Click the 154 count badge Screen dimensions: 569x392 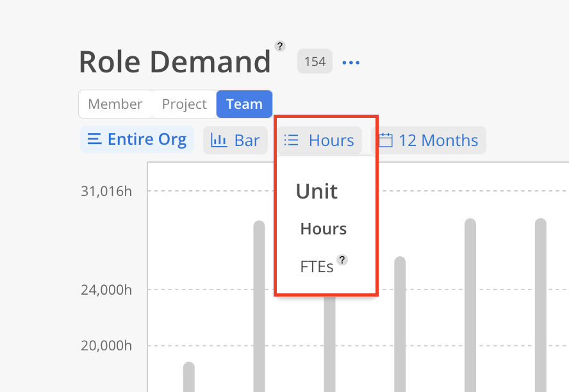point(315,62)
